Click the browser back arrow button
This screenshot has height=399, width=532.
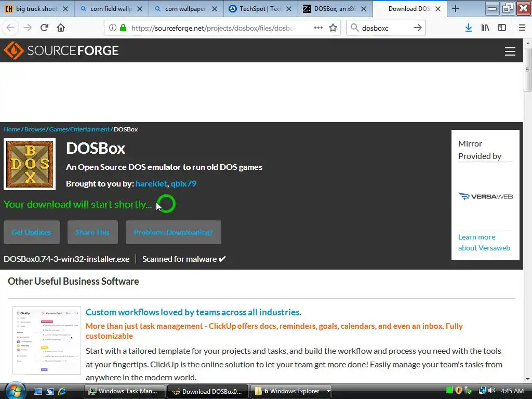pos(10,28)
